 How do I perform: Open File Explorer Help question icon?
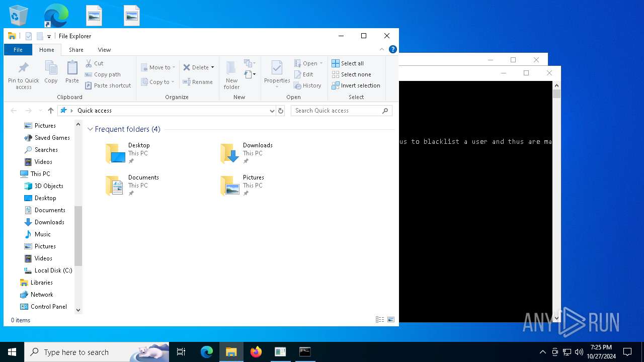pos(393,49)
